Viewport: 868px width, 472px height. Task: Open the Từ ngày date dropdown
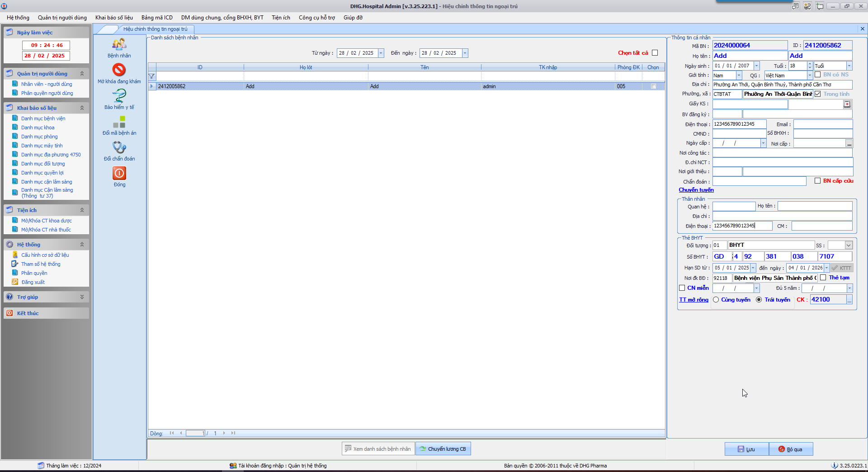tap(381, 53)
